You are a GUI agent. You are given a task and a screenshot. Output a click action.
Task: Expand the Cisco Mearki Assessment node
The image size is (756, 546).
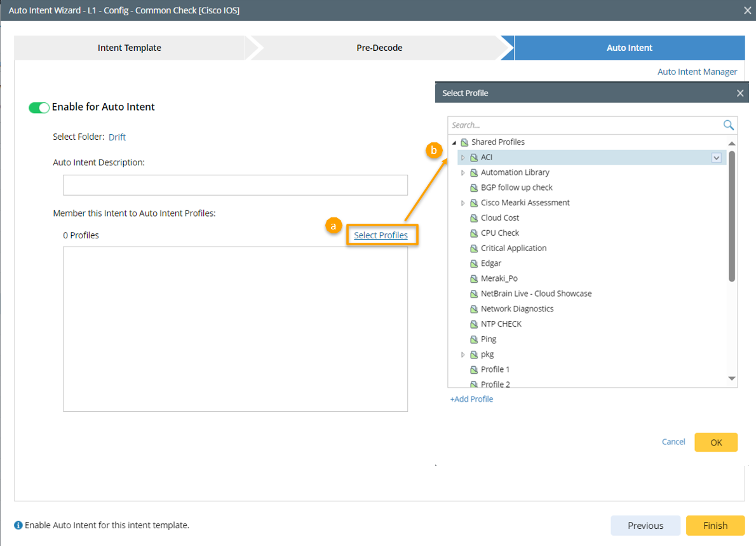(463, 203)
